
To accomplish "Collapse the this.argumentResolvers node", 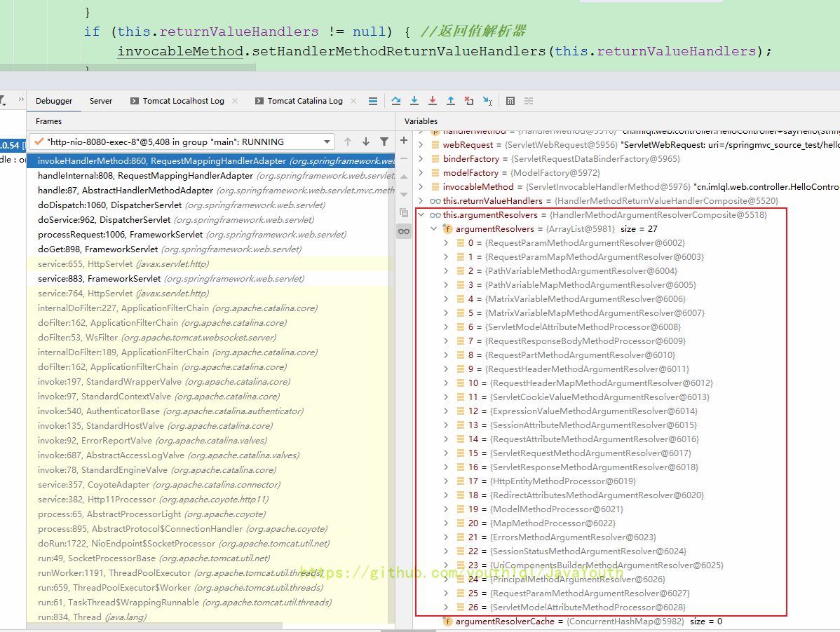I will click(x=421, y=215).
